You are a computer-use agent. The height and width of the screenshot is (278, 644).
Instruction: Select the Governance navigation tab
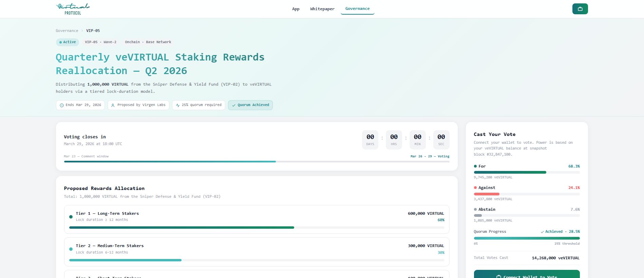(358, 9)
